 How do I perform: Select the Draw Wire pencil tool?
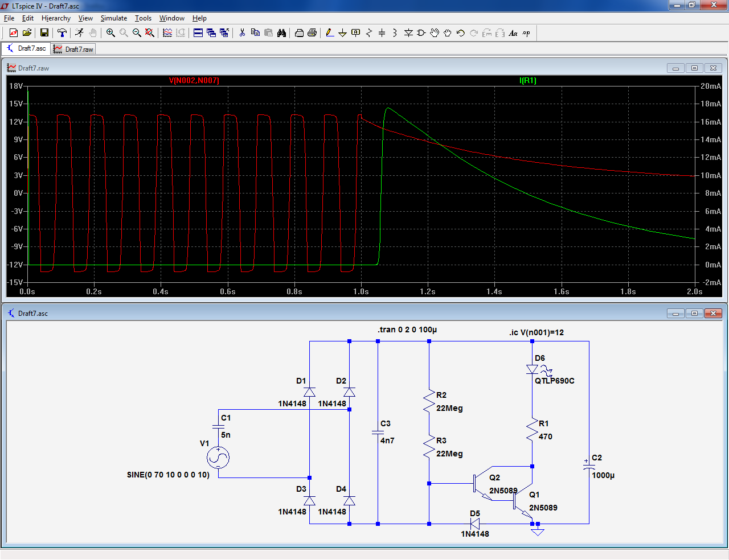click(x=330, y=33)
